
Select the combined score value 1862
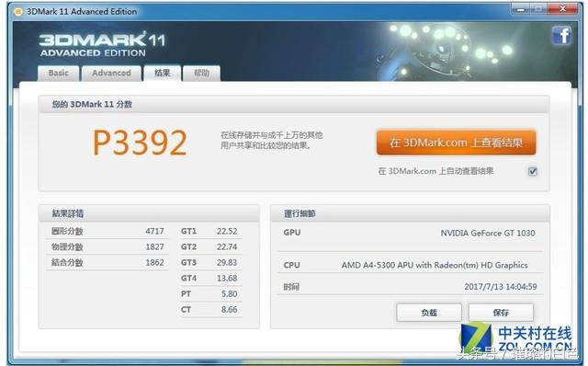pyautogui.click(x=154, y=263)
